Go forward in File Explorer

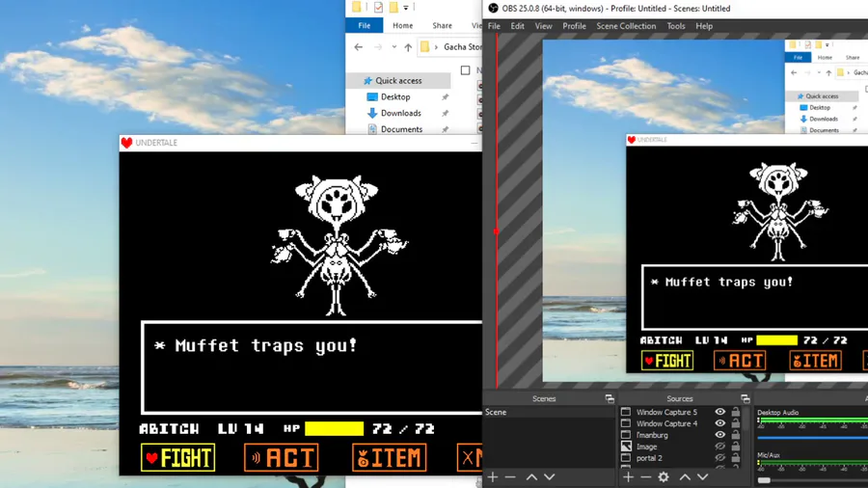coord(378,47)
